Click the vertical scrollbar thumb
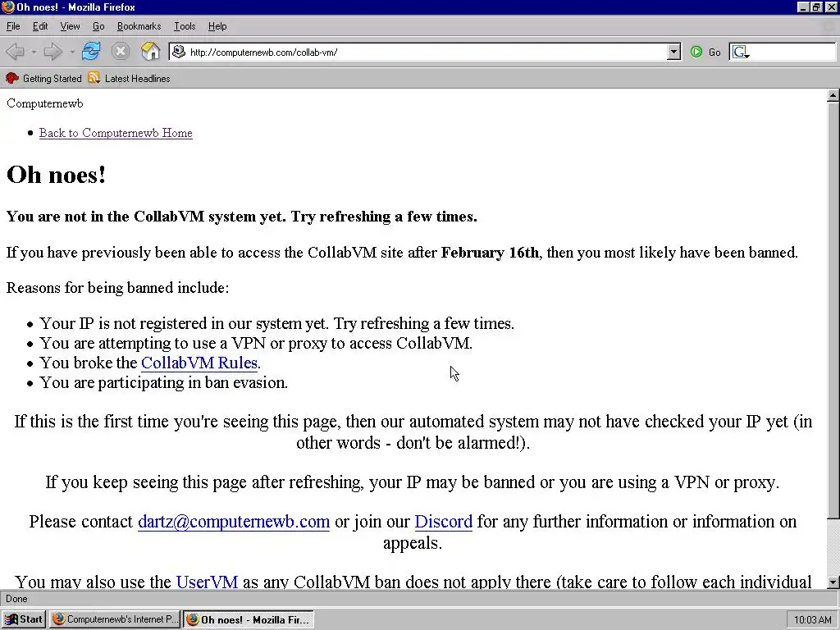The height and width of the screenshot is (630, 840). [x=833, y=311]
